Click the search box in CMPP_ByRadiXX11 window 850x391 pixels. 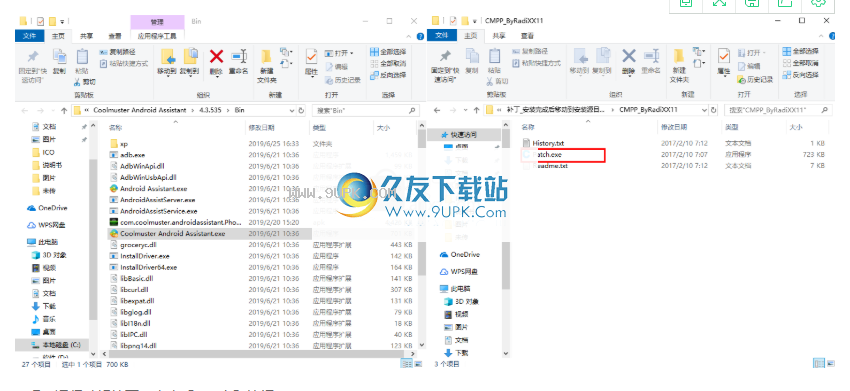point(777,110)
